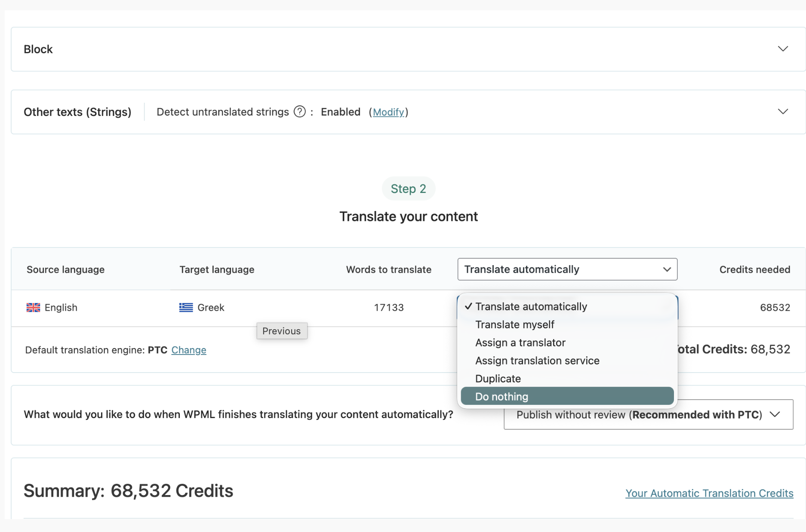Click the UK flag icon for English
Viewport: 806px width, 532px height.
point(33,308)
